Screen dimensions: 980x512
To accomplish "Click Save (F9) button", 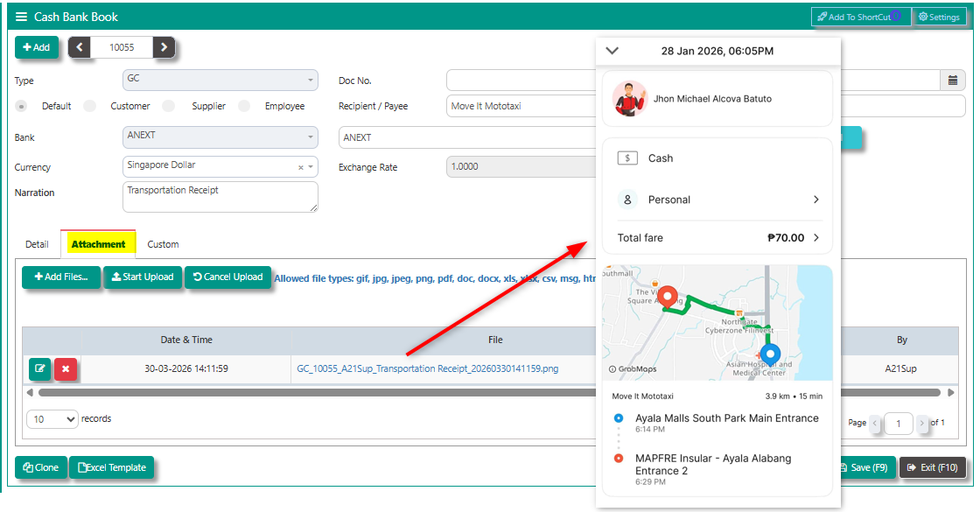I will [868, 467].
